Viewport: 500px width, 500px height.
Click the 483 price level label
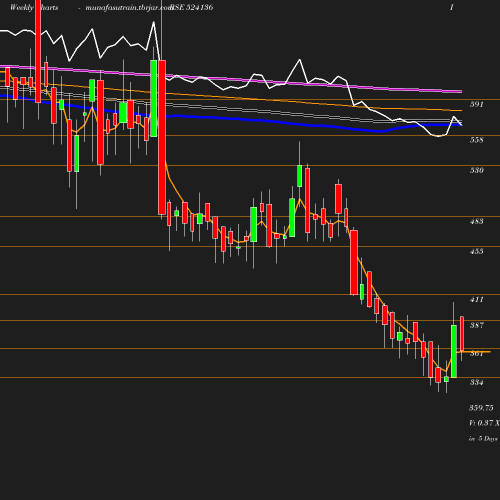pos(476,221)
